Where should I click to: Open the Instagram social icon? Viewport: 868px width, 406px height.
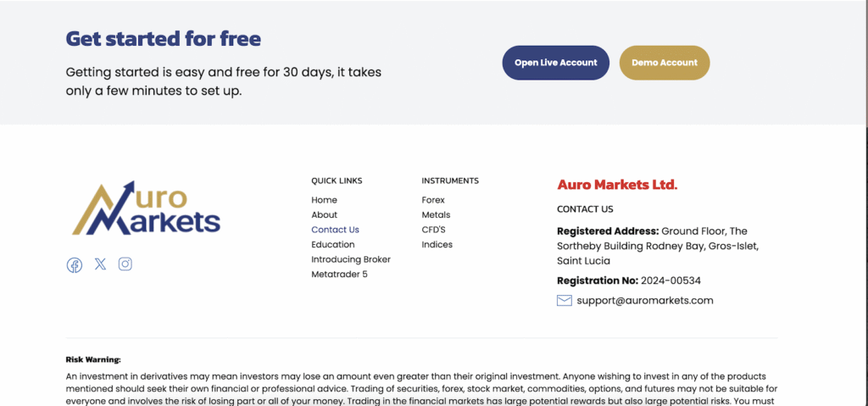[x=125, y=264]
